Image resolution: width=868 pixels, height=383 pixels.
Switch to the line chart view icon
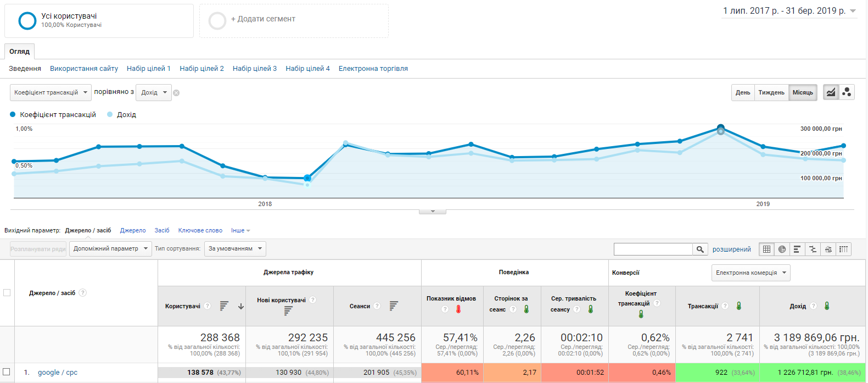(x=831, y=92)
